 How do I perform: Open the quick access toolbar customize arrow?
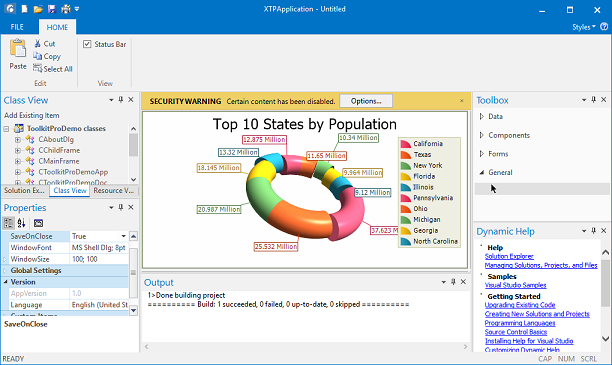coord(77,9)
